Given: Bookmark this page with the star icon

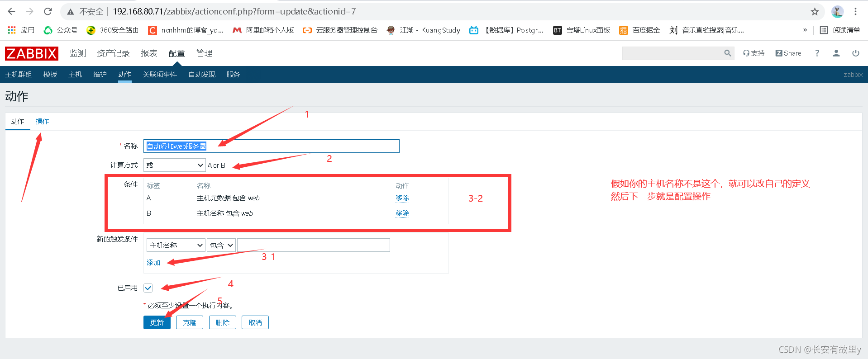Looking at the screenshot, I should [815, 12].
